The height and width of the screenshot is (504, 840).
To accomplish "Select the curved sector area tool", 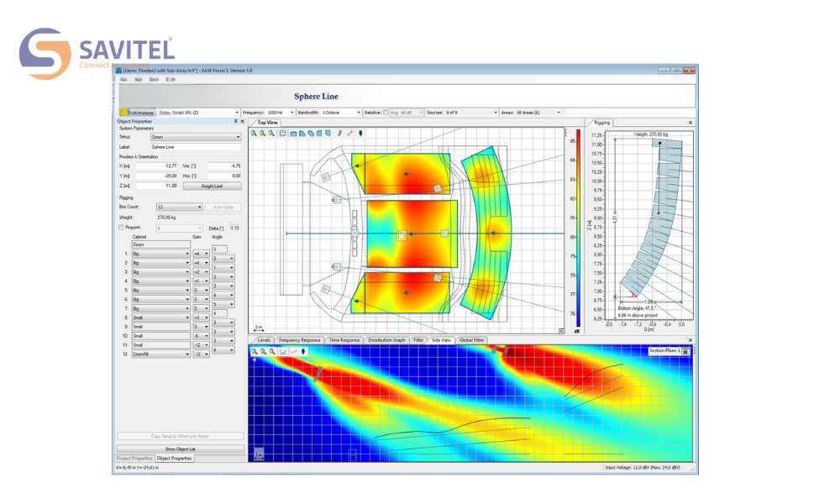I will point(311,134).
